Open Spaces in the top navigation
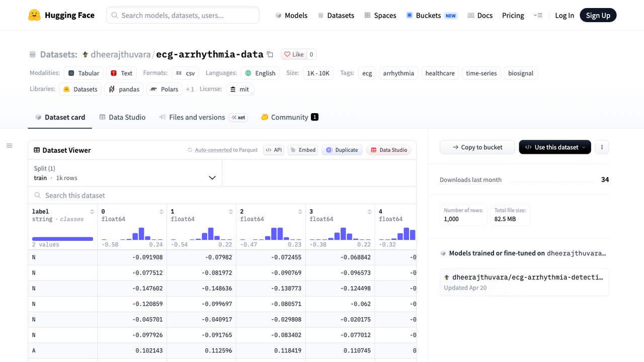 tap(380, 15)
